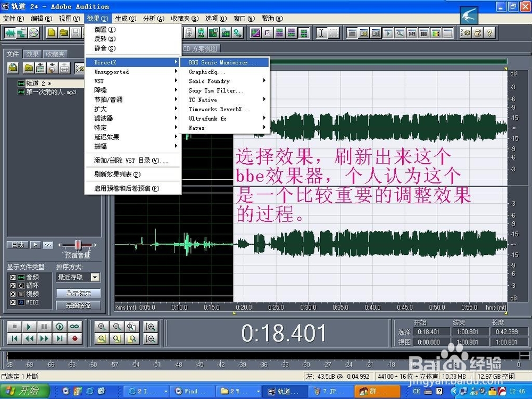Viewport: 532px width, 399px height.
Task: Adjust the 预演音量 preview volume slider
Action: [x=77, y=245]
